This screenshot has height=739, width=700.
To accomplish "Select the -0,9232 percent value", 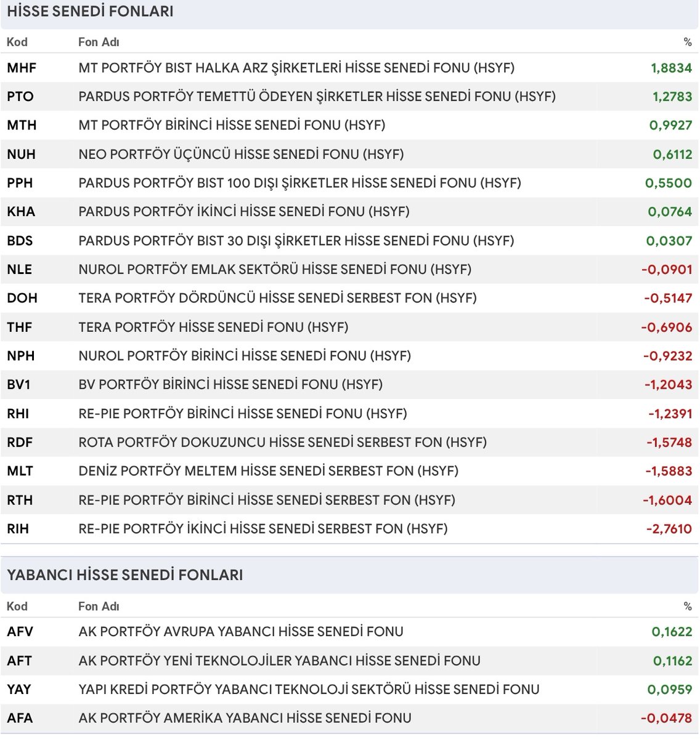I will [x=667, y=356].
